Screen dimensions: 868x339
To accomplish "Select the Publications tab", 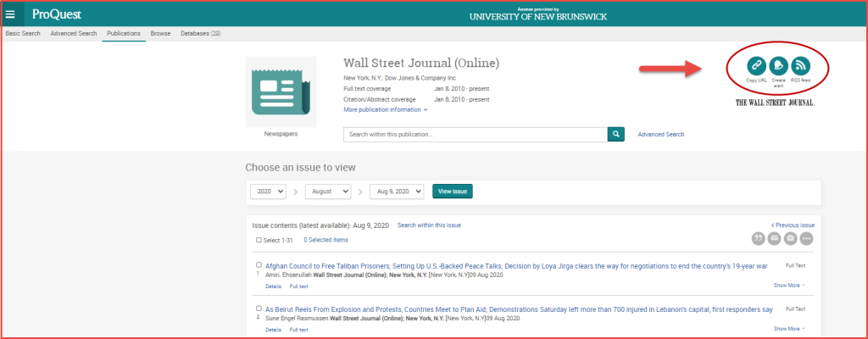I will tap(124, 34).
